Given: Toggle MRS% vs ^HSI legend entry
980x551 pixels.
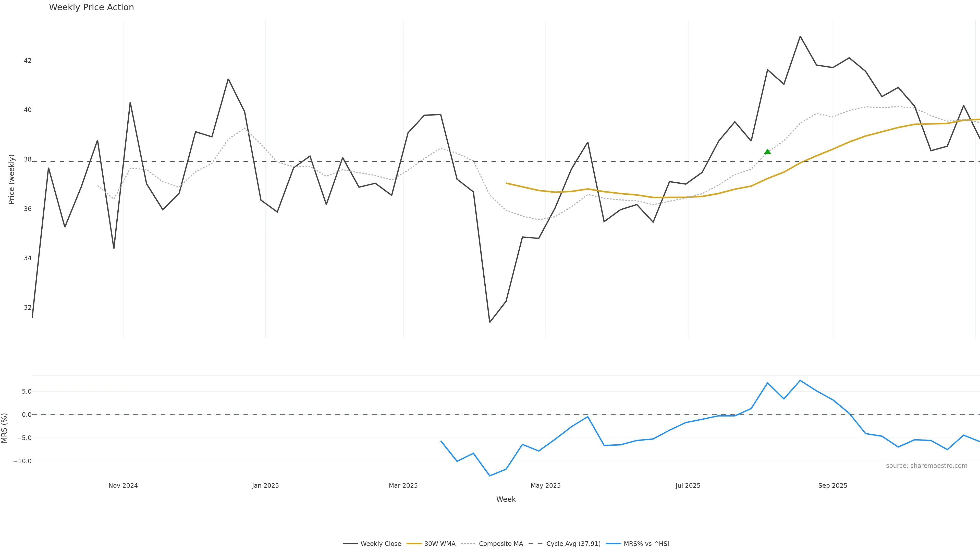Looking at the screenshot, I should point(646,544).
